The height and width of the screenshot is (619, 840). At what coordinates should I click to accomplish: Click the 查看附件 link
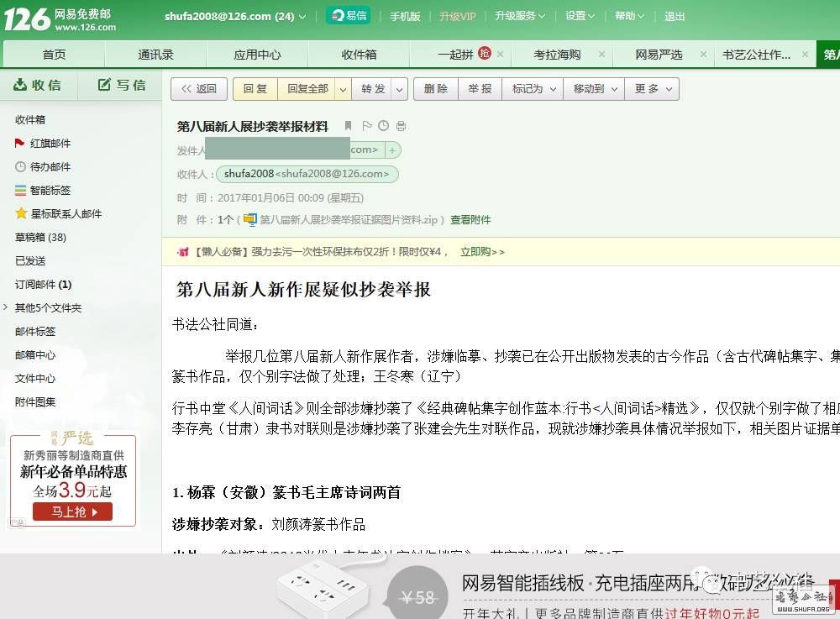(470, 220)
